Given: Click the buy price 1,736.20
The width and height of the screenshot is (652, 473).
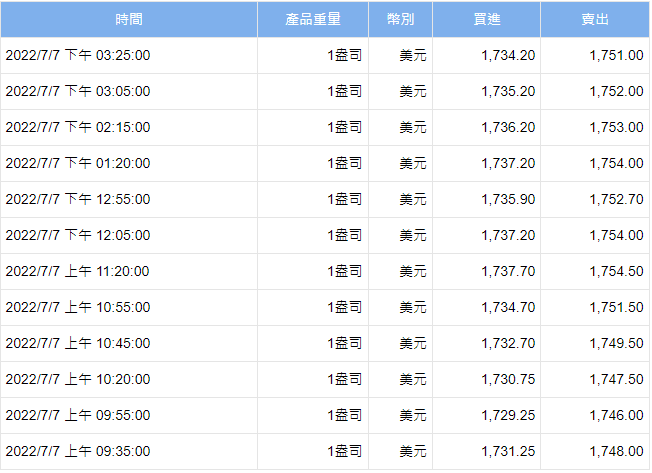Looking at the screenshot, I should click(508, 127).
